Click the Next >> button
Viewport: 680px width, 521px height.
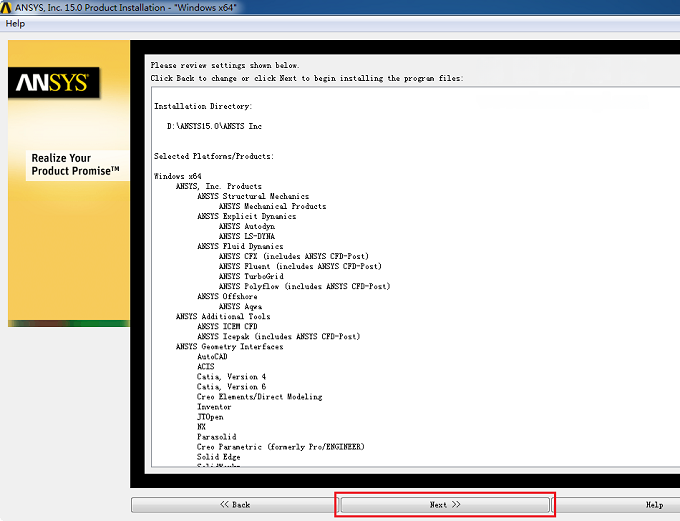pyautogui.click(x=445, y=505)
